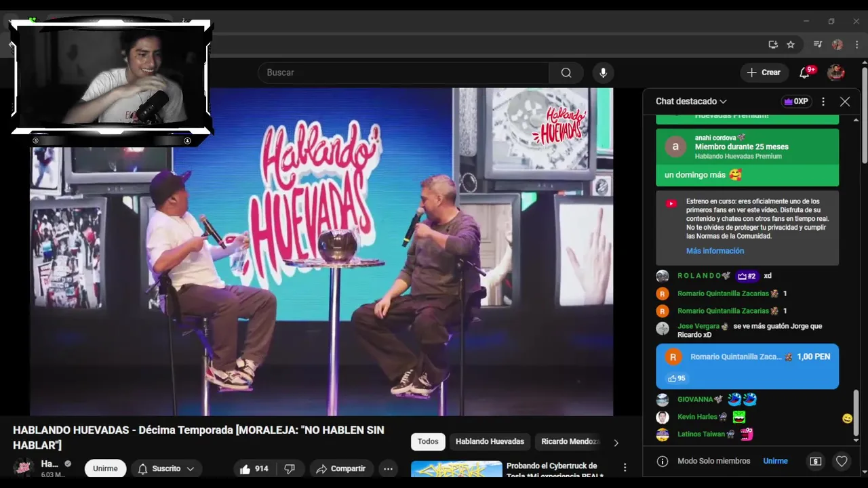Viewport: 868px width, 488px height.
Task: Activate voice search microphone
Action: (x=603, y=73)
